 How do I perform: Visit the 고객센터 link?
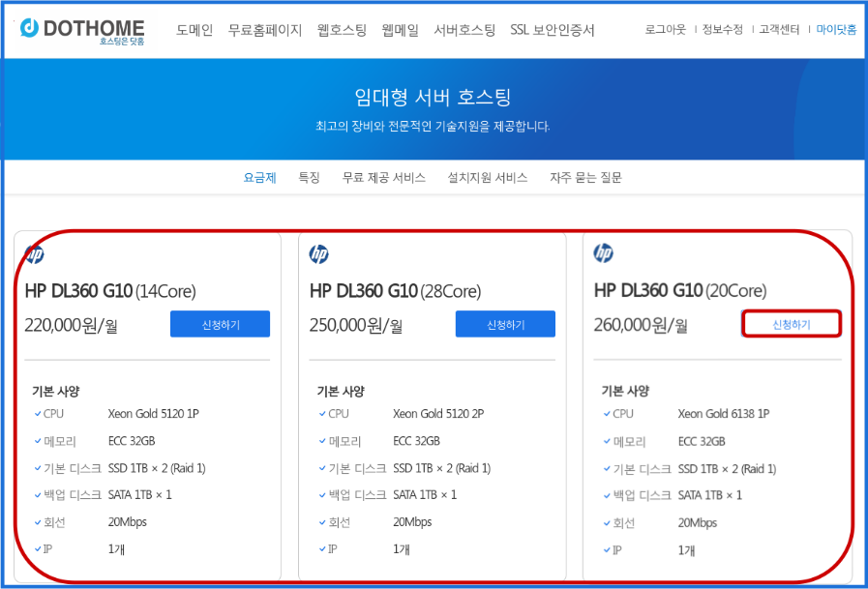pyautogui.click(x=779, y=30)
